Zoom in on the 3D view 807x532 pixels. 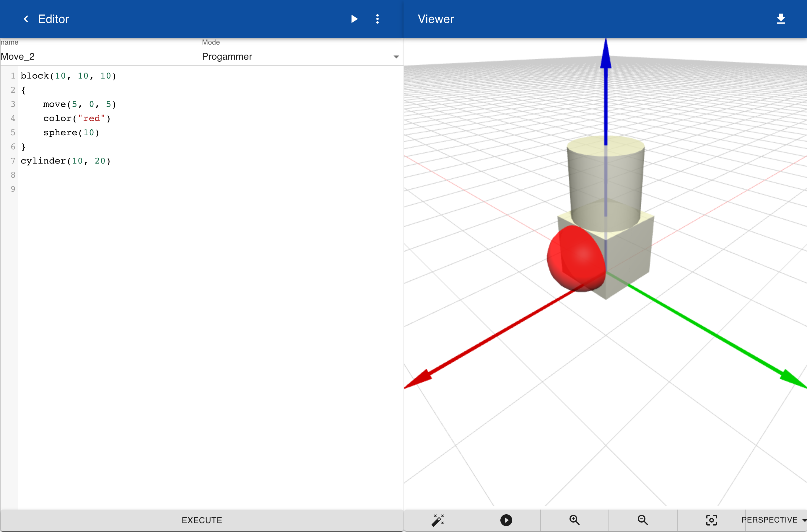pos(575,520)
